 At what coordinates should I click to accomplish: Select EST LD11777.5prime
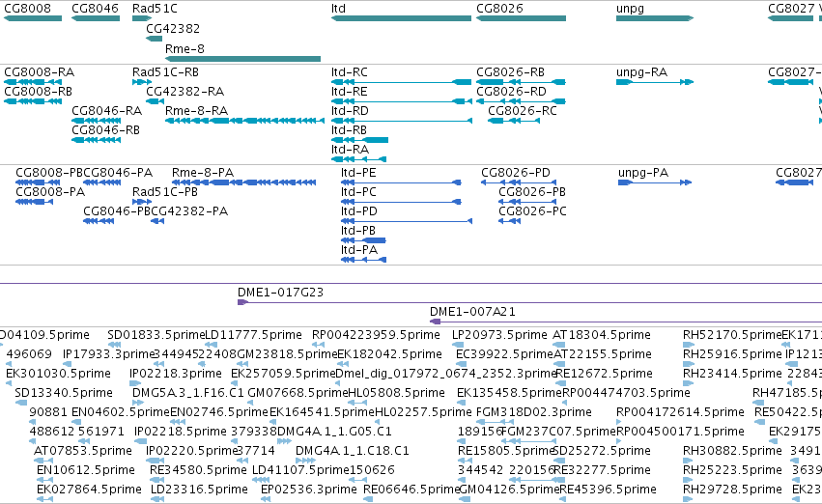tap(253, 335)
